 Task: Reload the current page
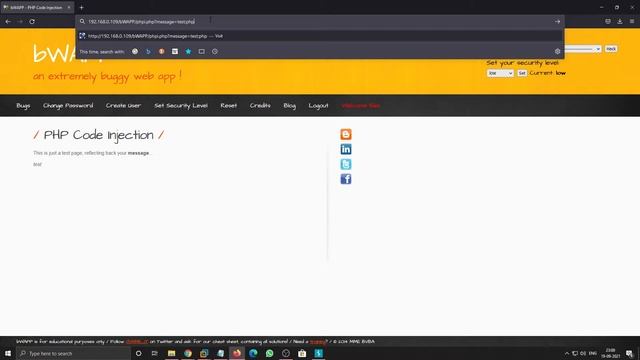[32, 21]
